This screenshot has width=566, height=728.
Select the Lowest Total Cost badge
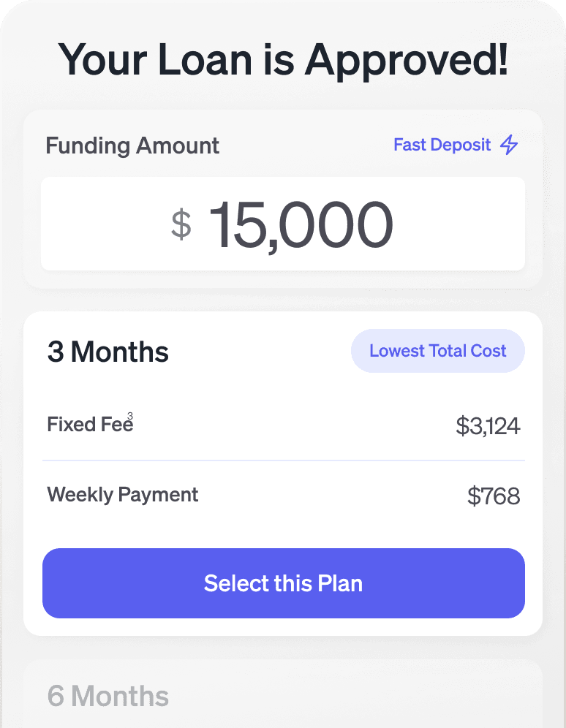click(x=437, y=351)
